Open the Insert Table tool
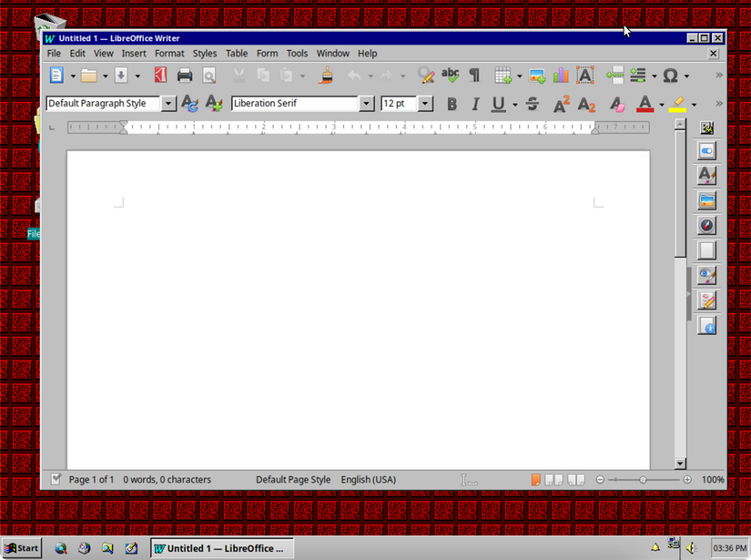 (502, 76)
